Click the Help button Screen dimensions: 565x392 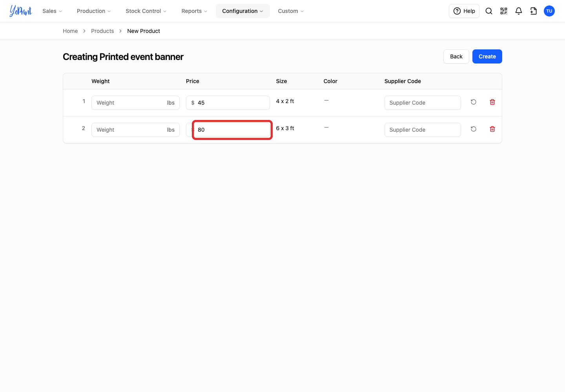point(464,11)
